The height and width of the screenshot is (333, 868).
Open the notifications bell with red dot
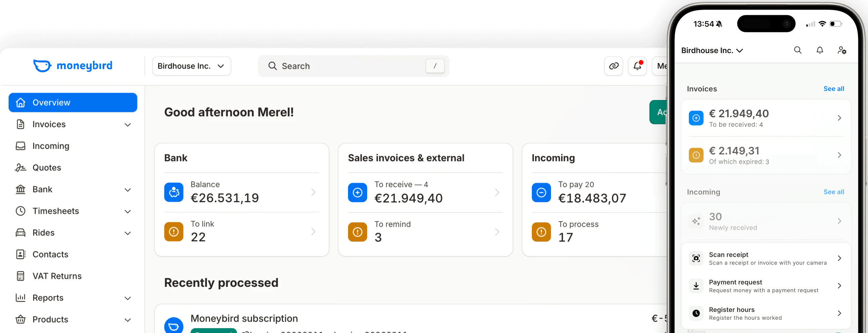[637, 66]
